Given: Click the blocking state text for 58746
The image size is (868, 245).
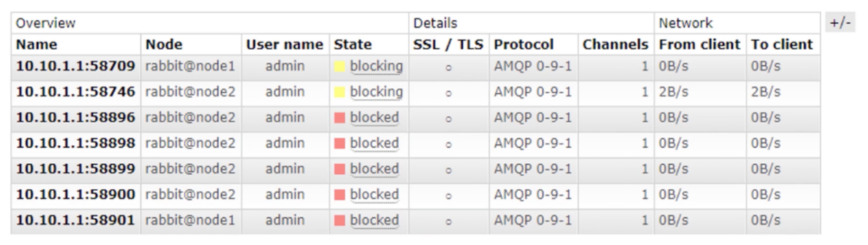Looking at the screenshot, I should point(376,92).
